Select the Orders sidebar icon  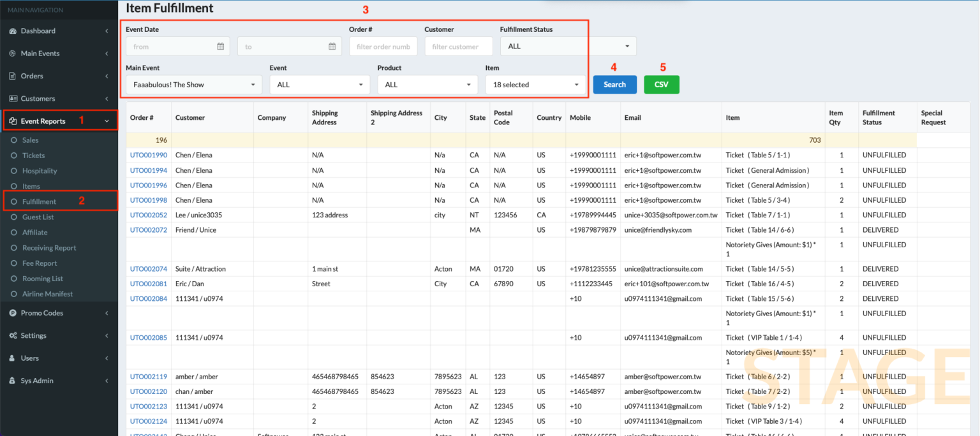point(13,76)
